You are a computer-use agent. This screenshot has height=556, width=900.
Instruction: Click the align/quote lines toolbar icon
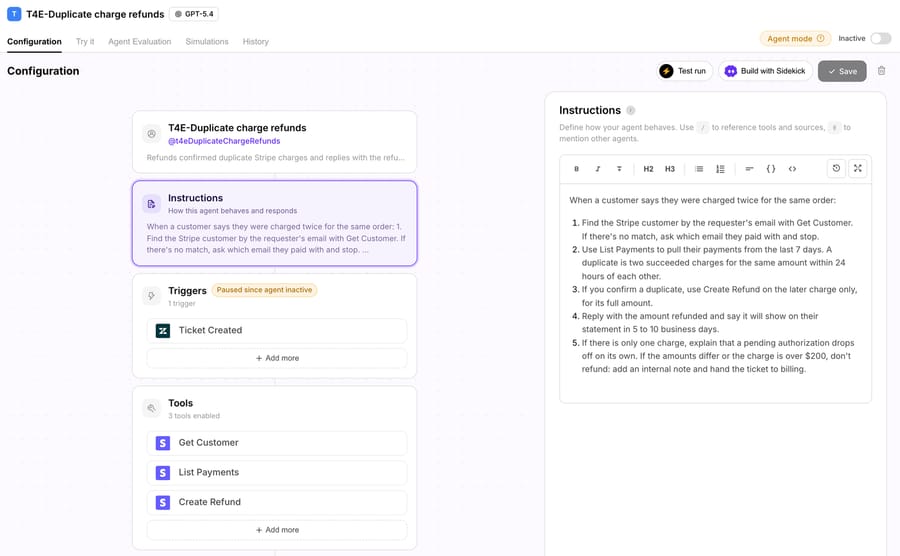749,169
